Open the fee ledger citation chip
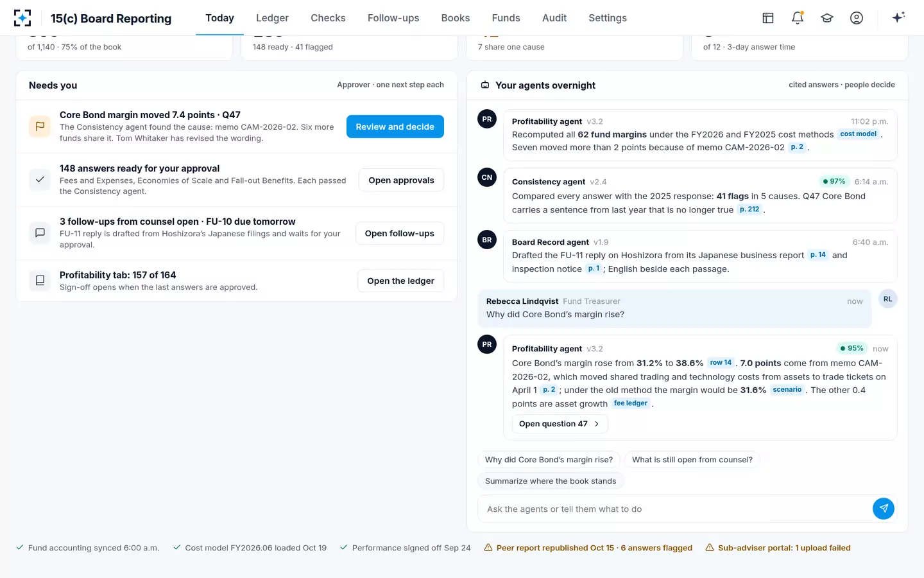The image size is (924, 578). [x=630, y=403]
